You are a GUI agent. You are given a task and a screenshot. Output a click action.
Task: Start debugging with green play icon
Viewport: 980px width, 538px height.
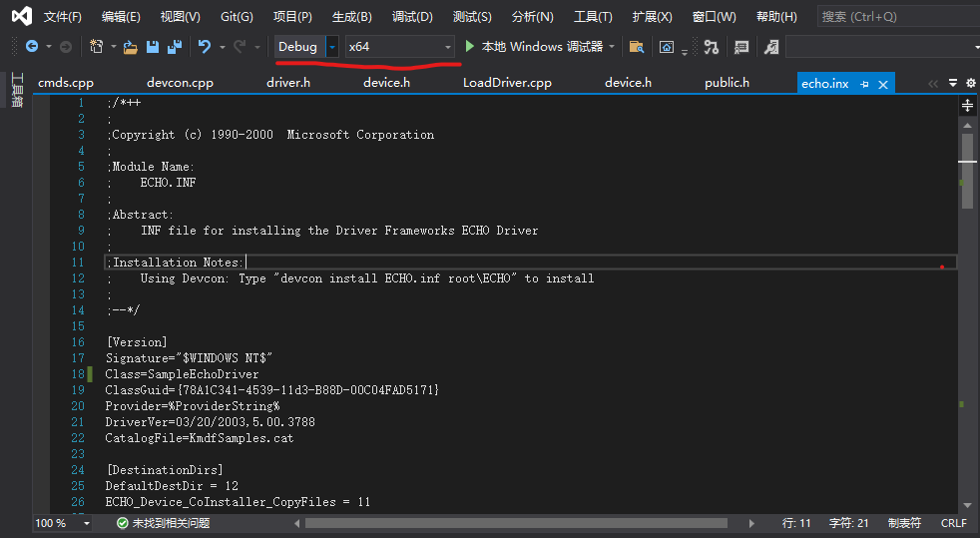coord(470,46)
